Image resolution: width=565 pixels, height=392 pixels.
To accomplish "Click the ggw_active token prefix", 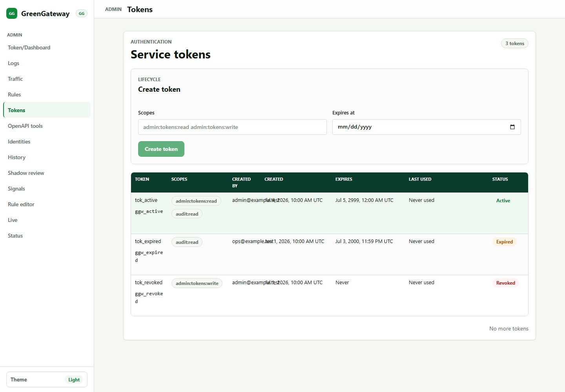I will click(149, 211).
